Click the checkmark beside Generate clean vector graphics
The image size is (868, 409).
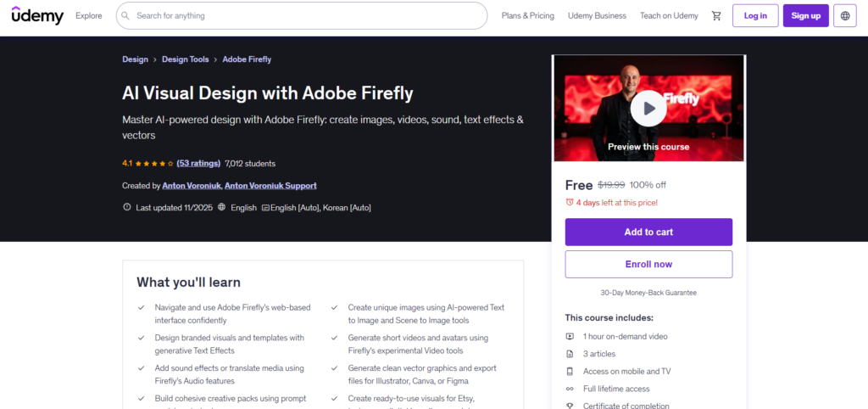pos(334,368)
